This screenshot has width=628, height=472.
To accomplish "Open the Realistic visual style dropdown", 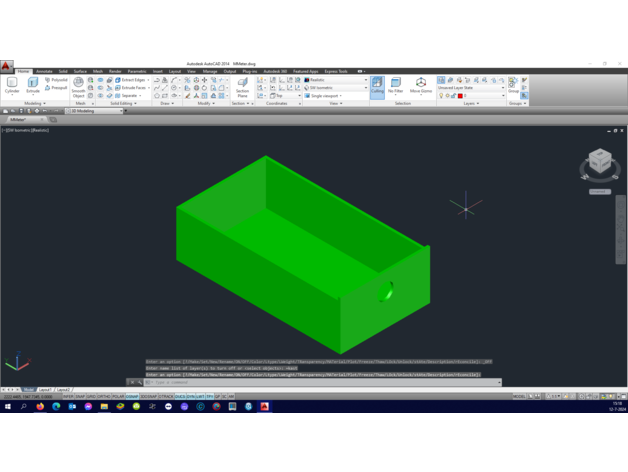I will point(336,80).
